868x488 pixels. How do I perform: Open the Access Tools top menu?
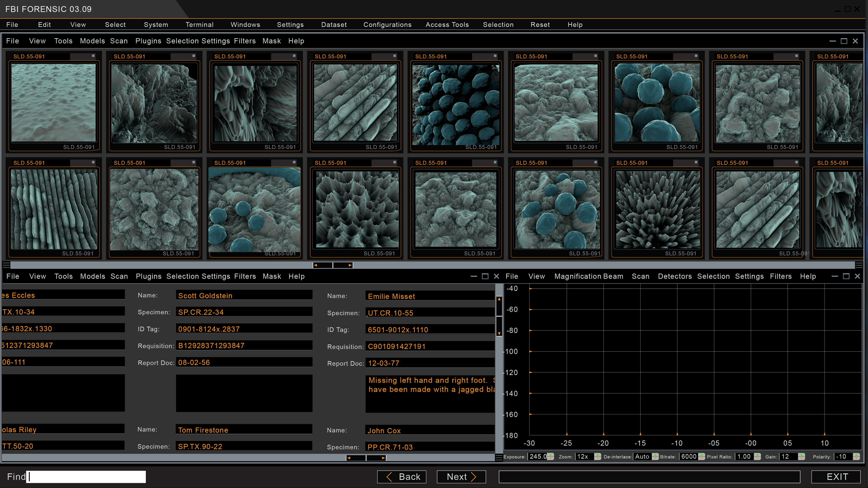tap(447, 25)
